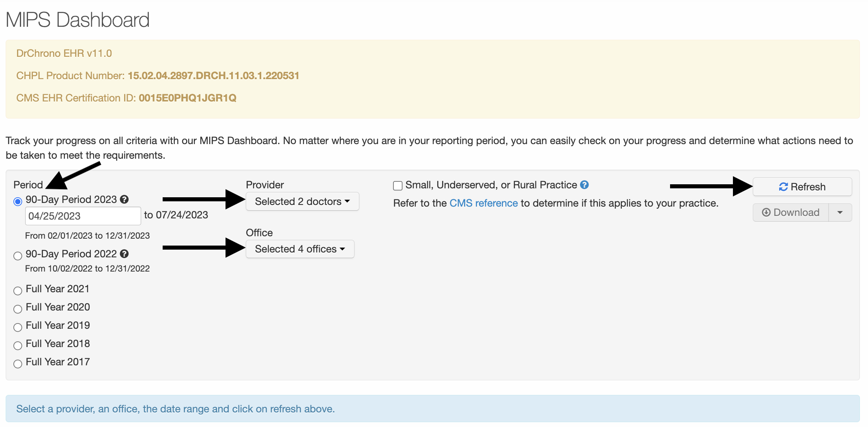Click the CHPL Product Number value

(x=213, y=75)
